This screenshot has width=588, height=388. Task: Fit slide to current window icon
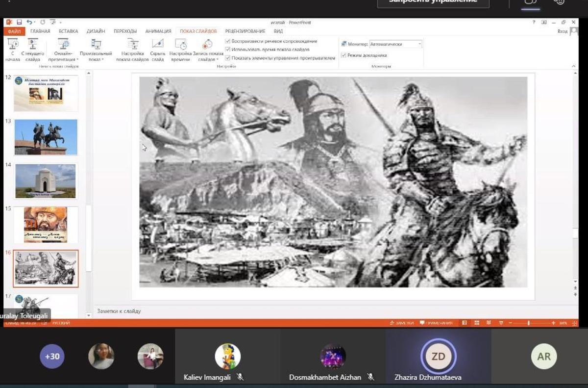[x=574, y=323]
